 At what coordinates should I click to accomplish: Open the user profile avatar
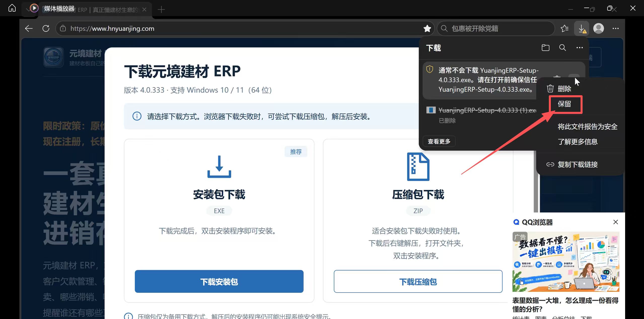598,28
